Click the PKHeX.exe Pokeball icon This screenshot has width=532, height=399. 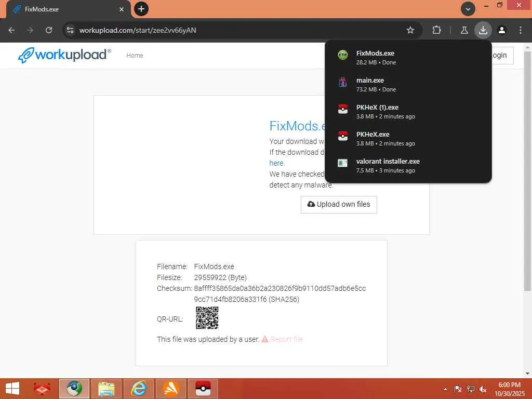click(x=343, y=136)
